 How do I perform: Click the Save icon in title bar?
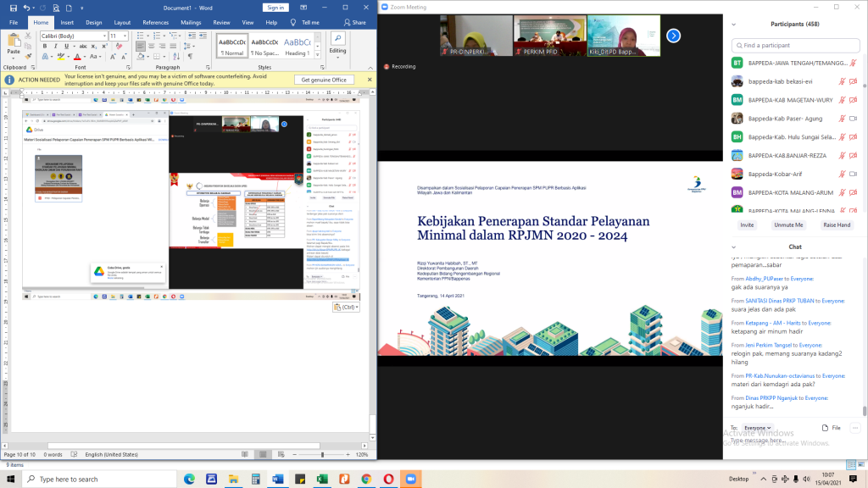pyautogui.click(x=13, y=8)
